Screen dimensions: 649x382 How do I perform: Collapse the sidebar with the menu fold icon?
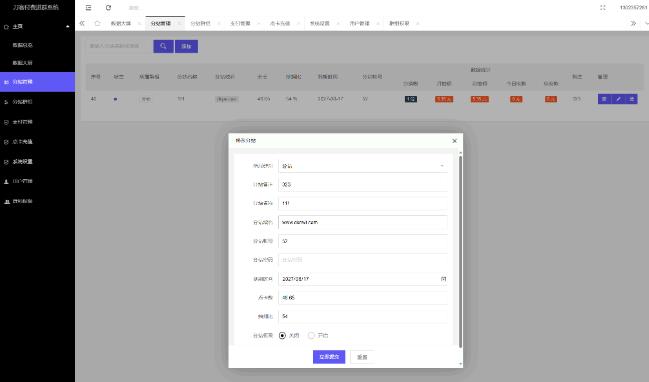[x=88, y=7]
